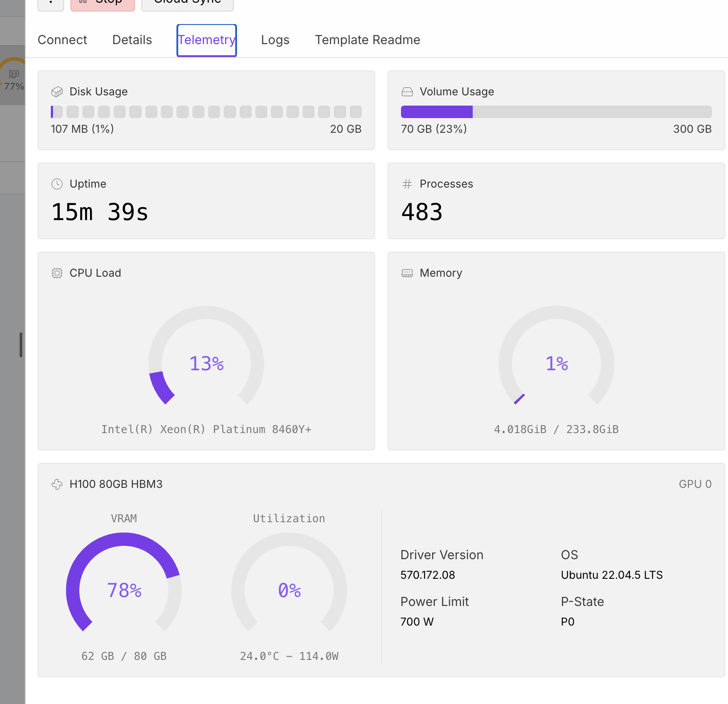Viewport: 728px width, 704px height.
Task: Click the Processes hash icon
Action: tap(407, 184)
